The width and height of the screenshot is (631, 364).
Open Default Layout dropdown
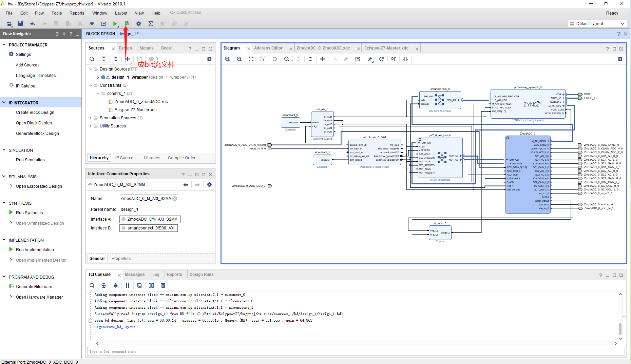(597, 24)
